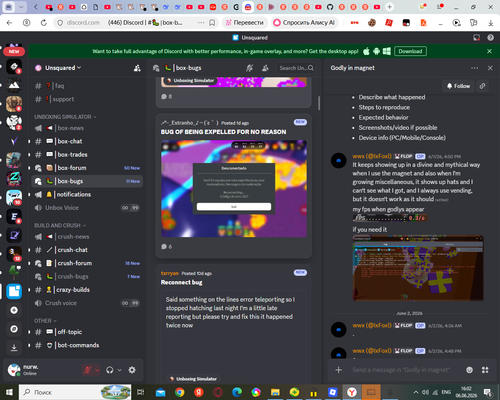Open the box-news channel
The image size is (500, 400).
pyautogui.click(x=87, y=128)
